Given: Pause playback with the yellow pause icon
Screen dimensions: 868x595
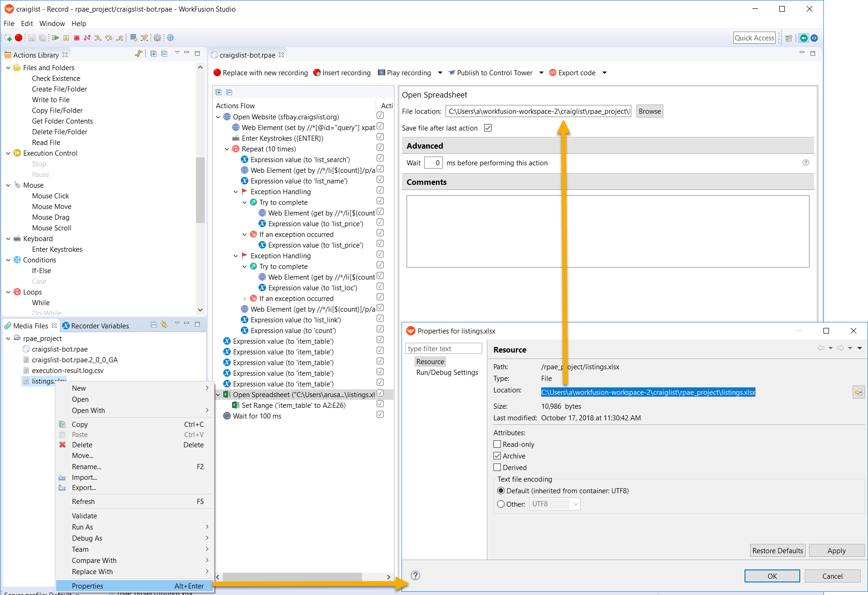Looking at the screenshot, I should [66, 38].
